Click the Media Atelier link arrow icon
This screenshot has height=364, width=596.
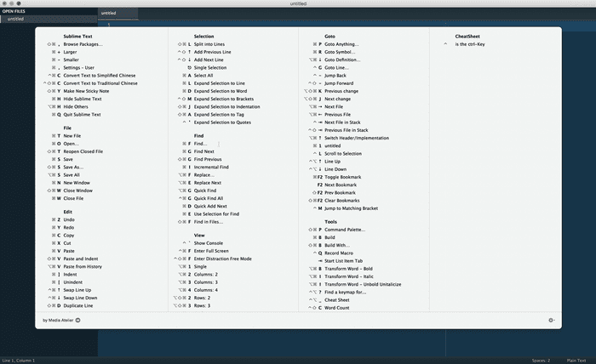77,320
